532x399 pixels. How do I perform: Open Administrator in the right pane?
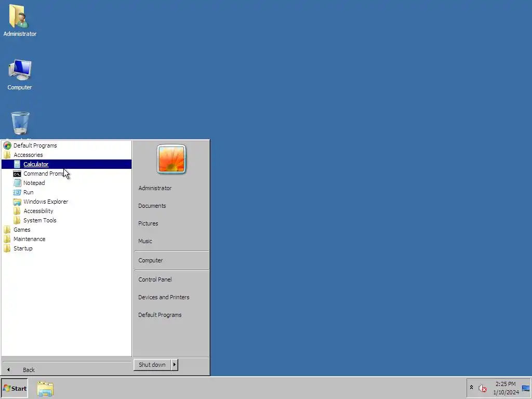155,188
